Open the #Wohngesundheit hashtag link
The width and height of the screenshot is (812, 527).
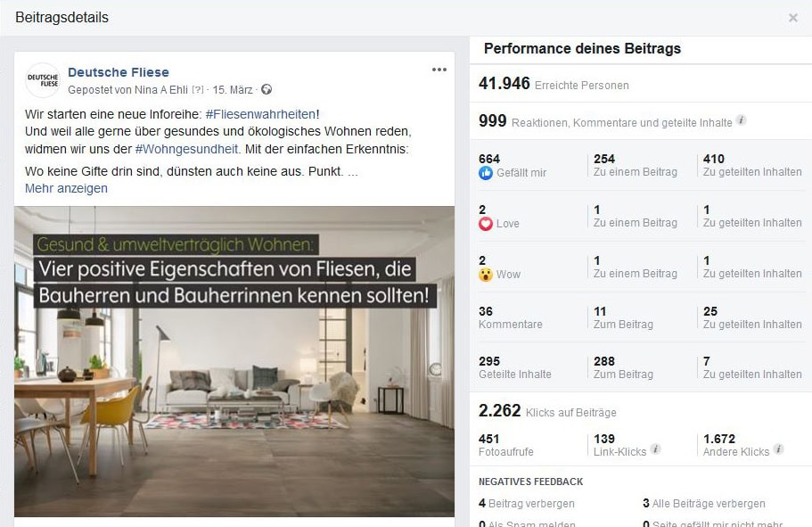tap(186, 149)
